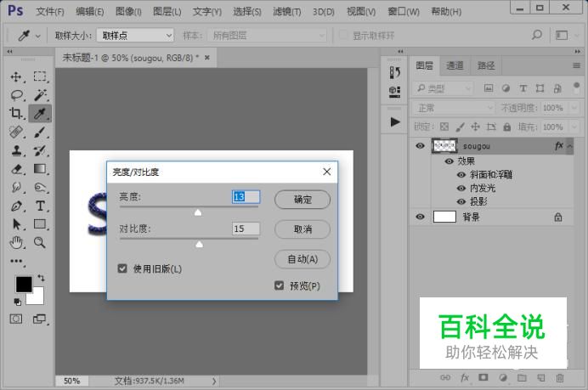Hide the layer Effects group
The image size is (588, 390).
click(x=449, y=161)
